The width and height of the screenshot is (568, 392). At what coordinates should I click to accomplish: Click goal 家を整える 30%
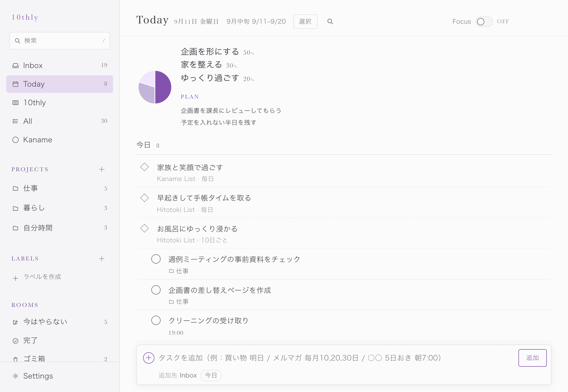(209, 65)
